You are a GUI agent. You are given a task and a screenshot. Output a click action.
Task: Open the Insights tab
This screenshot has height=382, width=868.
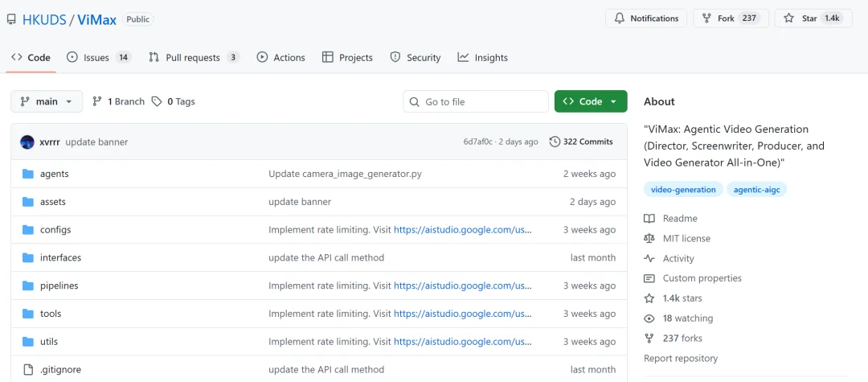pos(483,58)
